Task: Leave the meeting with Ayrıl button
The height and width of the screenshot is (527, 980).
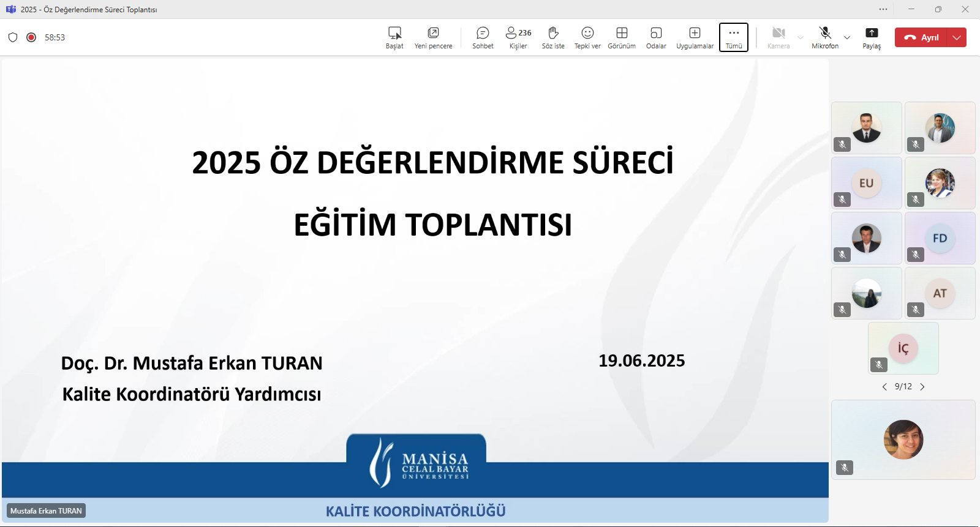Action: point(922,37)
